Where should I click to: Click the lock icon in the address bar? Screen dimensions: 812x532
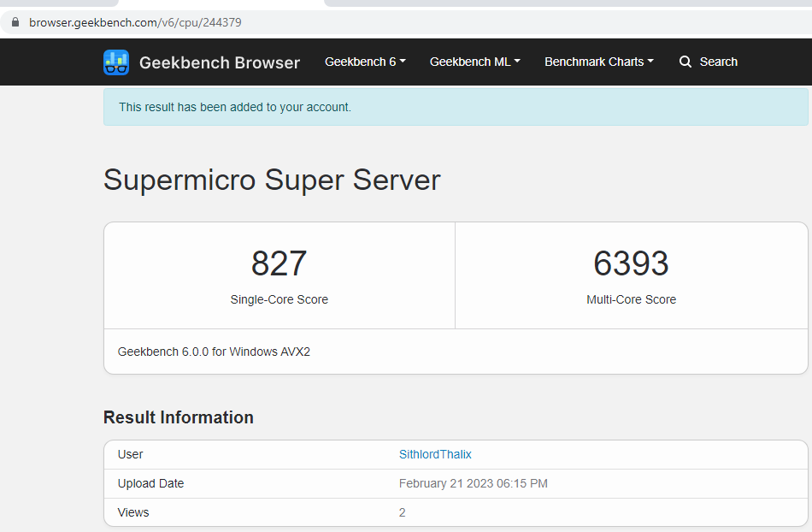tap(15, 22)
